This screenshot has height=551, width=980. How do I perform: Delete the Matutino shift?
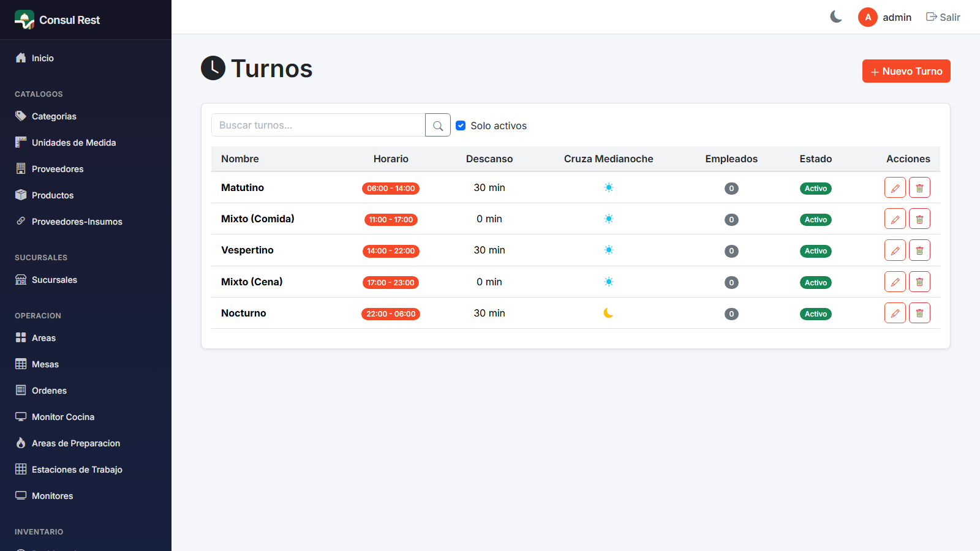point(919,188)
